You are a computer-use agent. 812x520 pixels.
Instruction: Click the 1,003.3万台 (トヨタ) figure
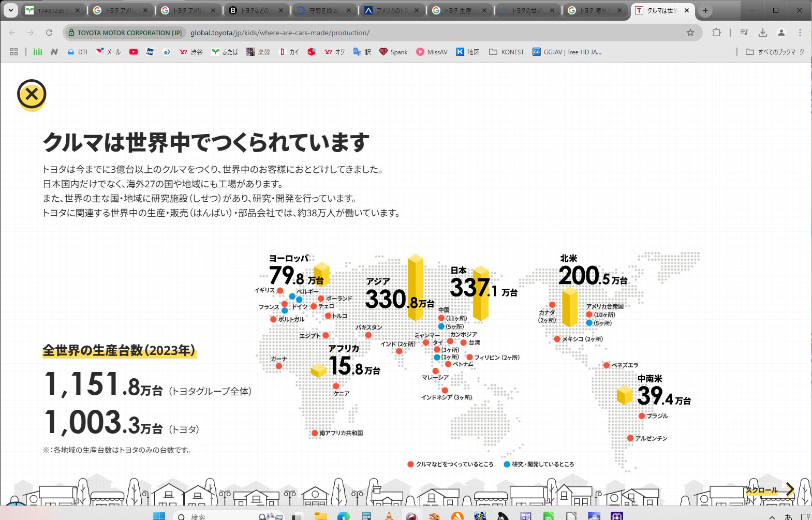coord(122,423)
